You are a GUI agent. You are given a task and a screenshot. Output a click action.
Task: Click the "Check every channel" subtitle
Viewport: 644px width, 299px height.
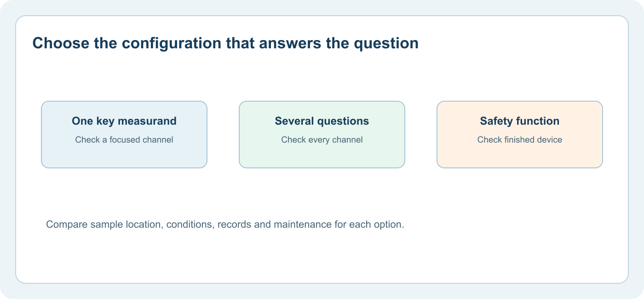pos(322,140)
